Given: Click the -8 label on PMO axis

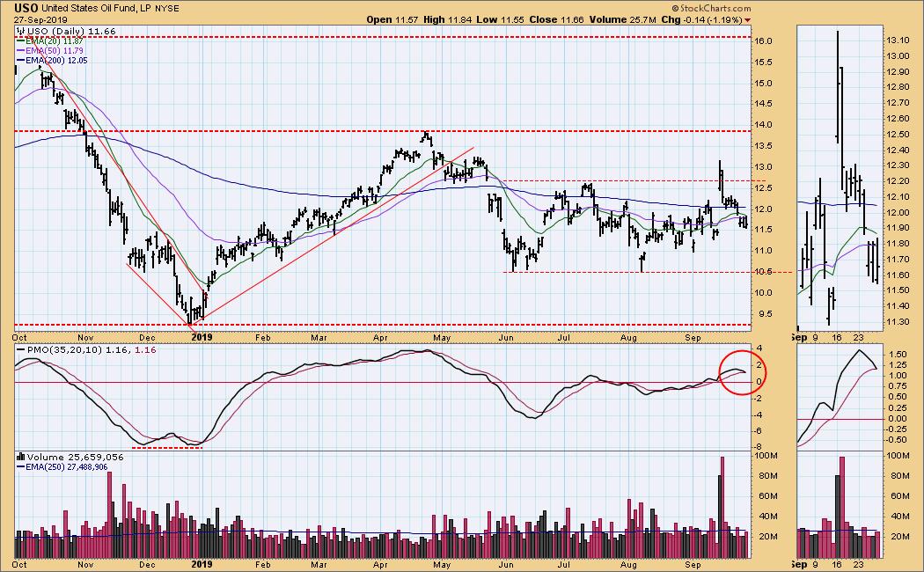Looking at the screenshot, I should tap(759, 447).
